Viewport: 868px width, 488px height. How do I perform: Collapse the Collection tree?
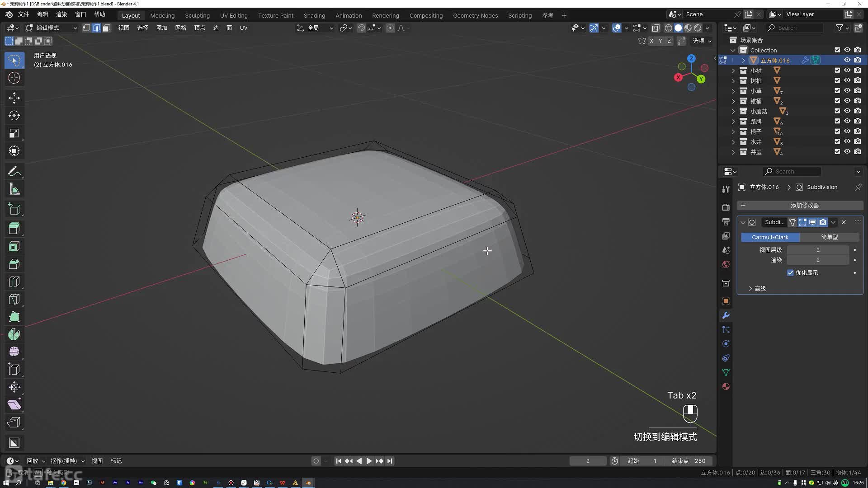[733, 50]
